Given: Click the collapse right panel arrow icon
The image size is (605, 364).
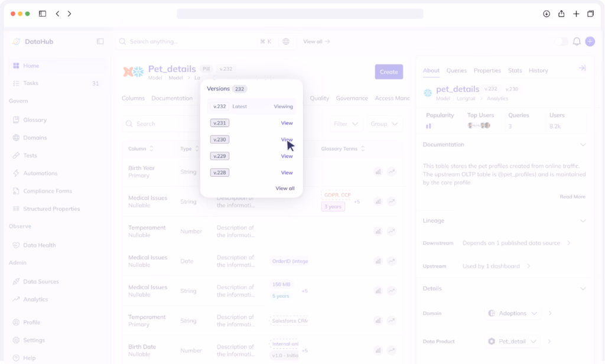Looking at the screenshot, I should pos(582,69).
